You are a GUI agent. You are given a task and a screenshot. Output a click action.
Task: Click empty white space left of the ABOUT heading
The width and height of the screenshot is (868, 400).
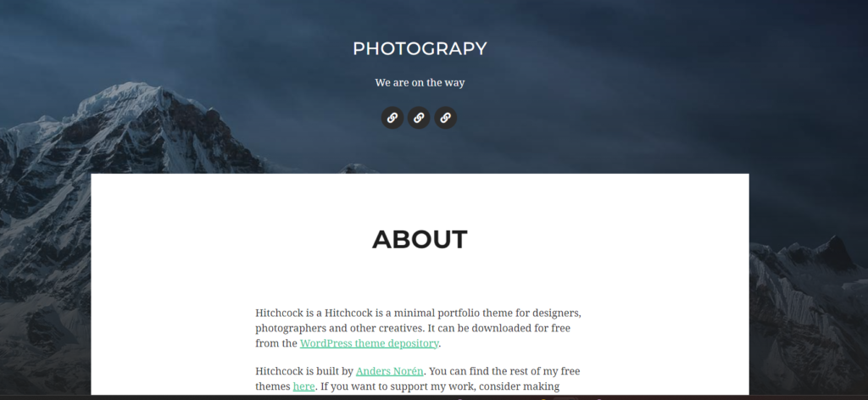point(221,240)
